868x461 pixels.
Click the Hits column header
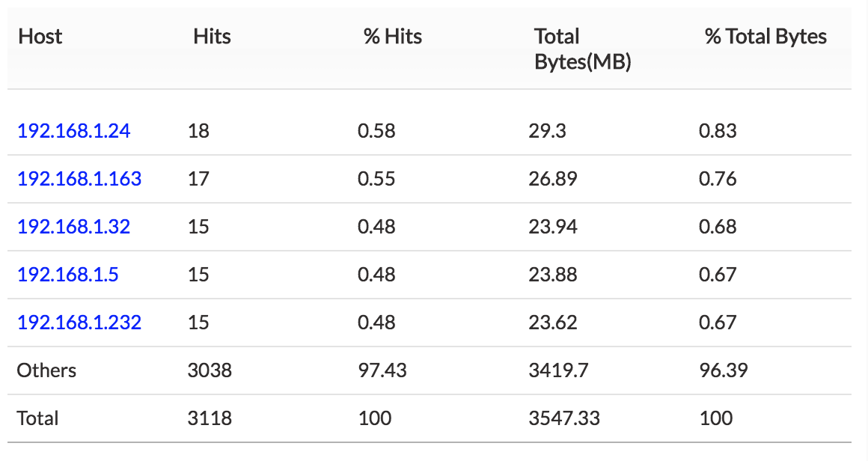click(212, 37)
